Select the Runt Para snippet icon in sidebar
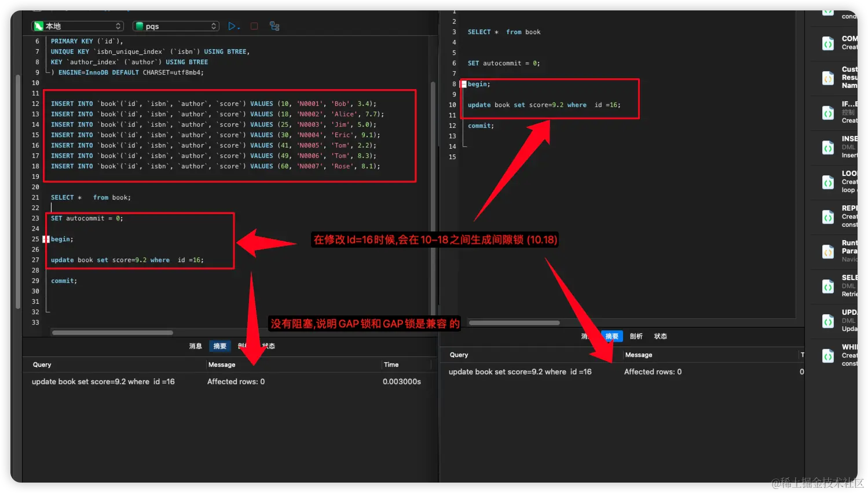Image resolution: width=868 pixels, height=493 pixels. tap(828, 252)
